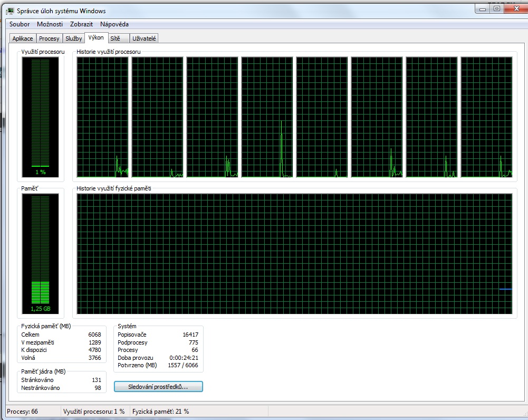This screenshot has height=420, width=528.
Task: Switch to the Služby tab
Action: pyautogui.click(x=74, y=39)
